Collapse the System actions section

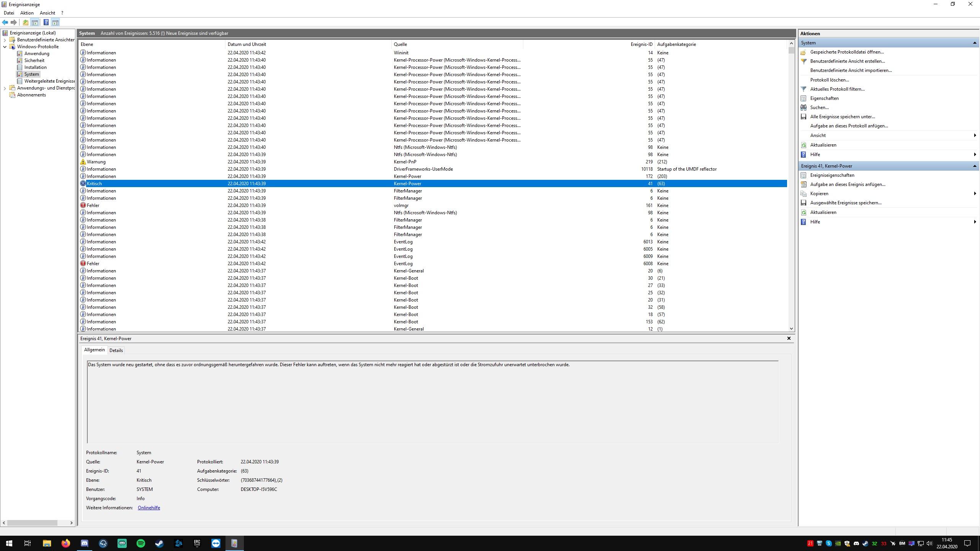(974, 43)
